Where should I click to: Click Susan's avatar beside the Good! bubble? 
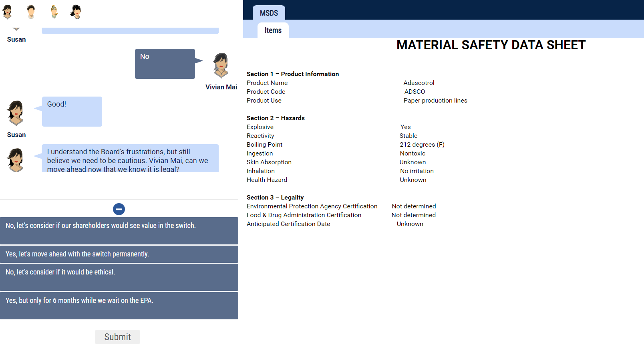coord(16,113)
